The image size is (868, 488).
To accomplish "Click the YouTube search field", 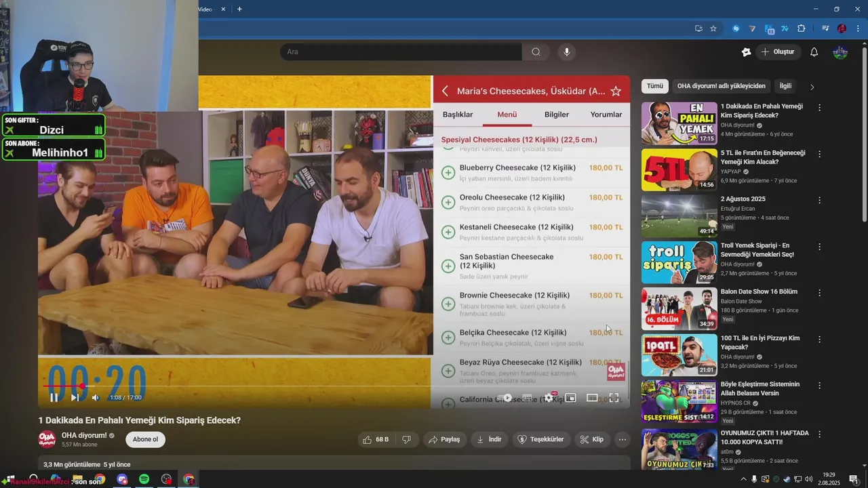I will (401, 52).
